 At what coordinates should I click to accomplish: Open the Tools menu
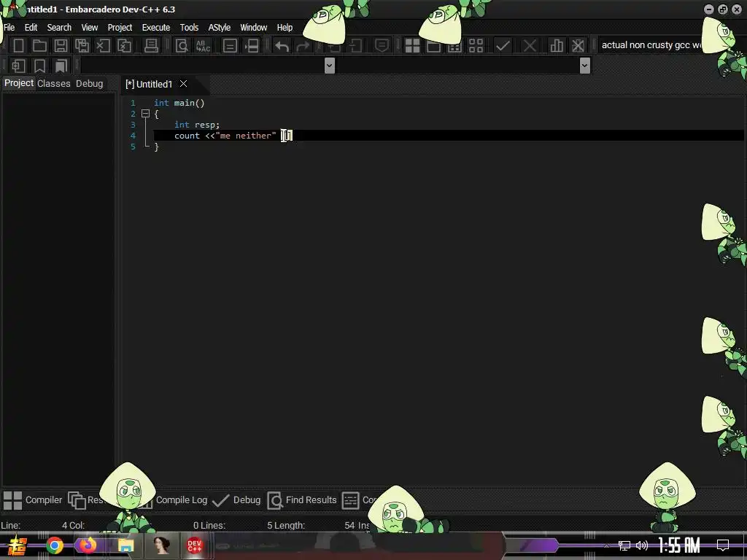click(189, 28)
